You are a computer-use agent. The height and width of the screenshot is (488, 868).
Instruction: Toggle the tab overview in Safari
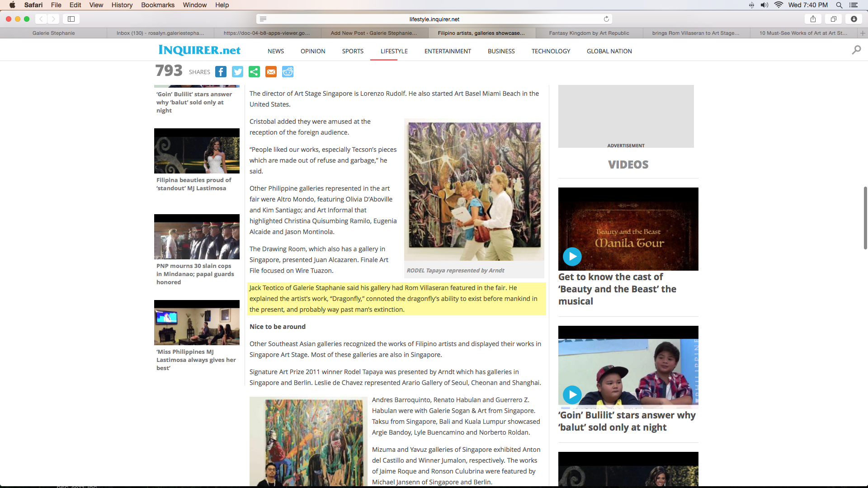(834, 19)
